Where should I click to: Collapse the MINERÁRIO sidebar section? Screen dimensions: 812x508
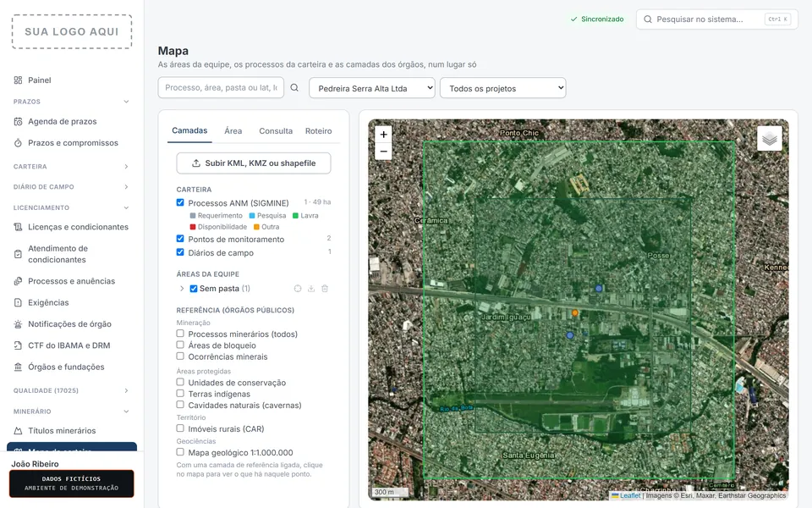click(126, 411)
